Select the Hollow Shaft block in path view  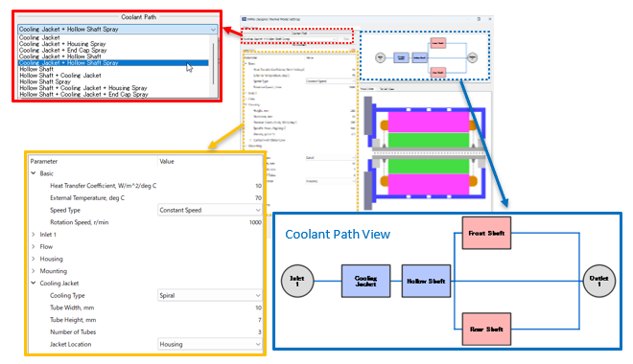[x=426, y=281]
